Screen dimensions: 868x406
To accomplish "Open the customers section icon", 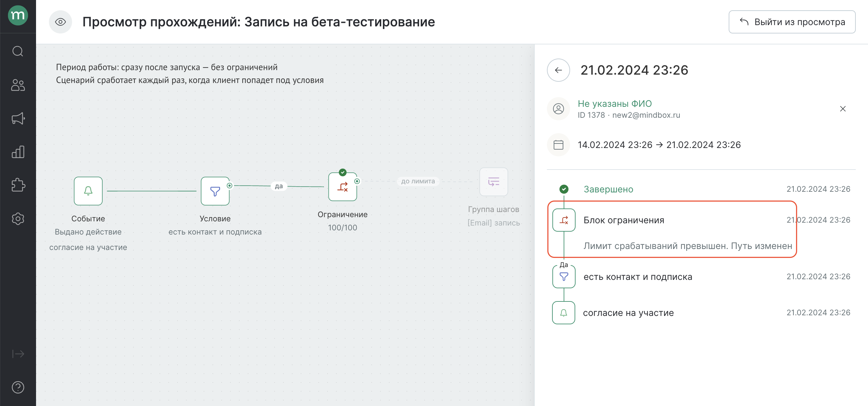I will click(x=18, y=85).
